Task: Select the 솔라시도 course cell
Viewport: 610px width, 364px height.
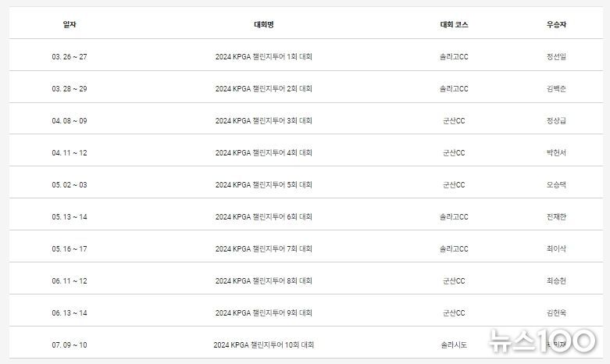Action: [454, 345]
